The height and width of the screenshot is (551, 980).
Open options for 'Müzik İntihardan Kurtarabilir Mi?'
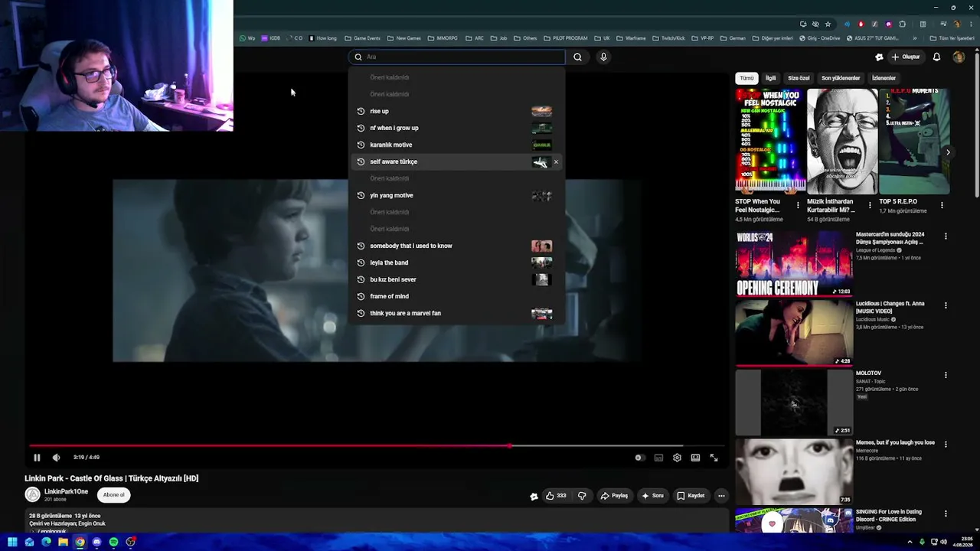point(870,205)
